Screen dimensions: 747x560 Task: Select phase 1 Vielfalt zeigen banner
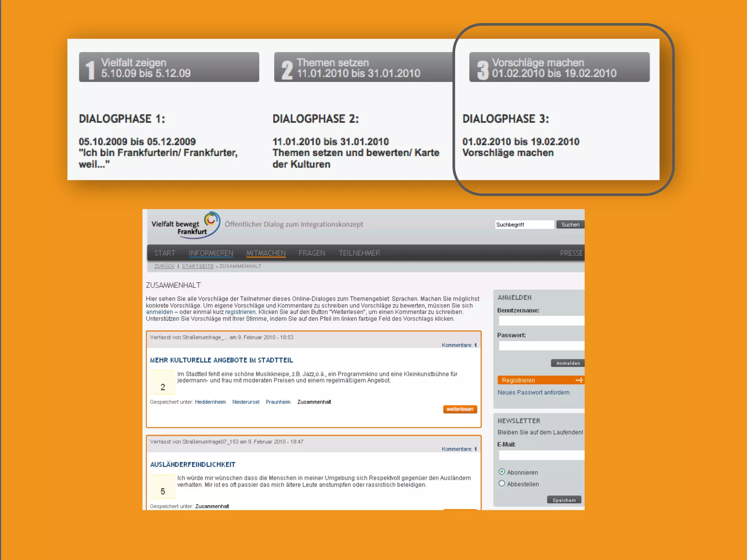[x=169, y=67]
